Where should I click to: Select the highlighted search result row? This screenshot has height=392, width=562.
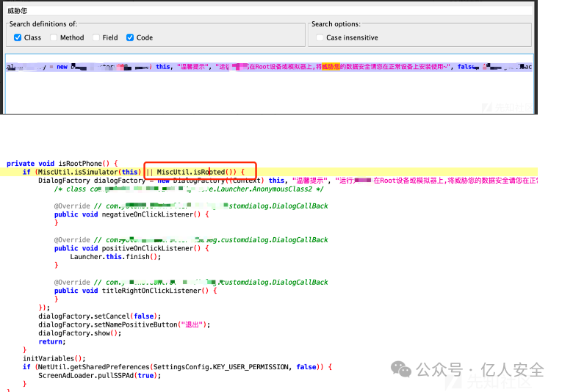(x=268, y=67)
